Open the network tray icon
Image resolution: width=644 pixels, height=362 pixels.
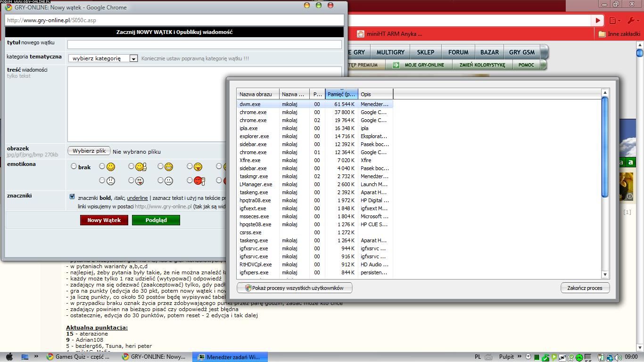[x=609, y=357]
